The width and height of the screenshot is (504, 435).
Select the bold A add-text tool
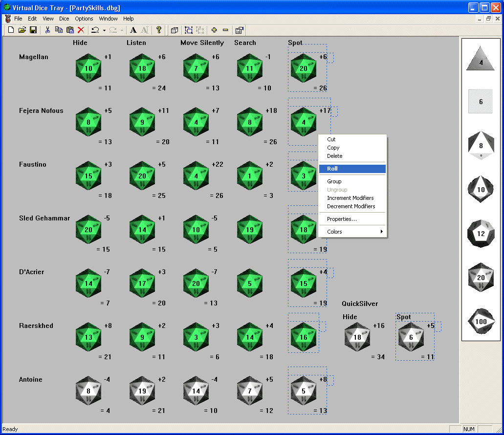pyautogui.click(x=133, y=30)
